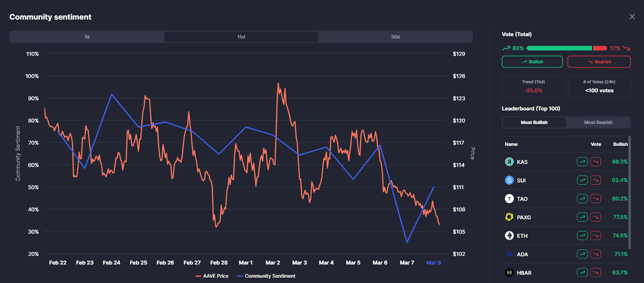This screenshot has height=283, width=644.
Task: Vote bullish on ETH row
Action: (582, 236)
